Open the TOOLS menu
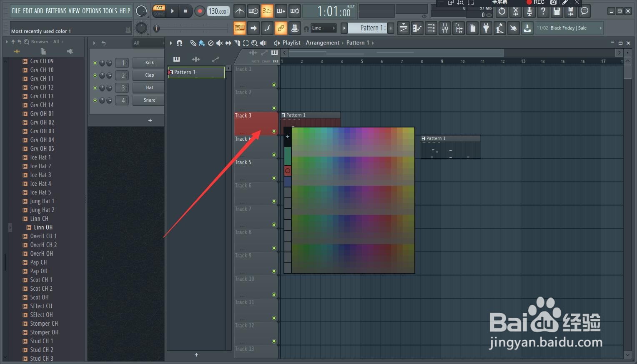 pos(110,11)
